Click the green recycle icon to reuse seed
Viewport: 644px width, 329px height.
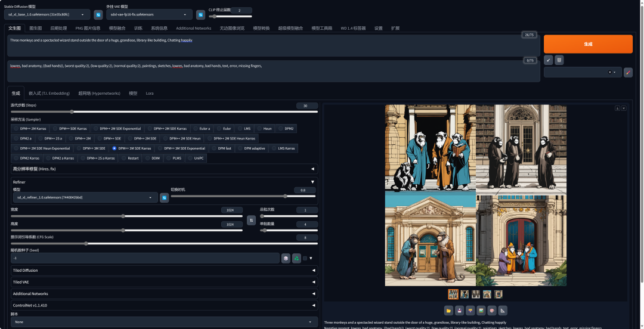click(x=296, y=258)
